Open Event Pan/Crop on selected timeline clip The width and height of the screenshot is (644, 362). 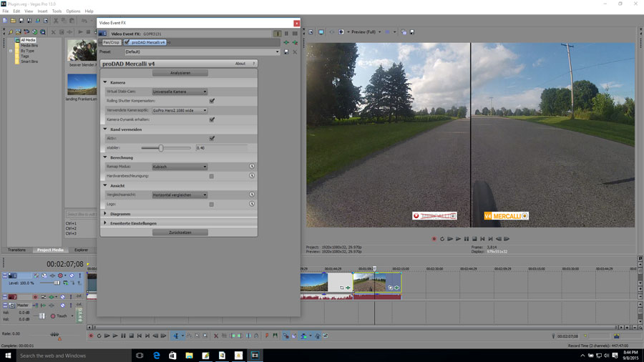tap(390, 288)
